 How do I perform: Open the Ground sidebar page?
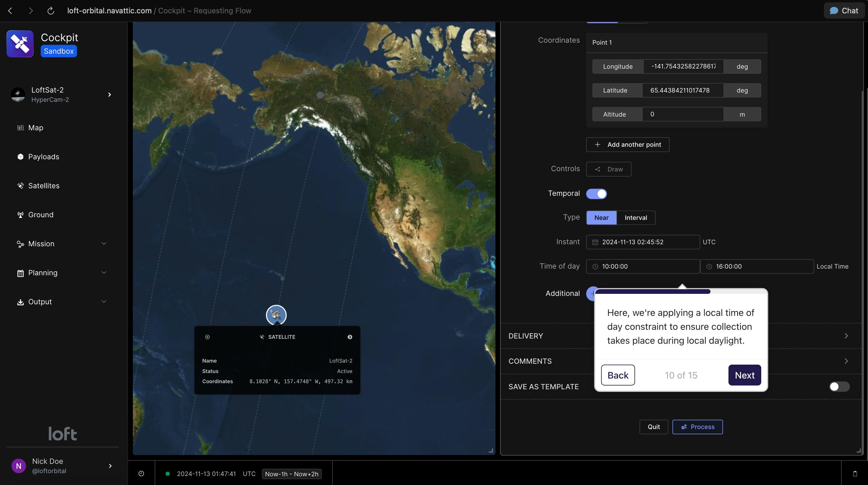[41, 215]
